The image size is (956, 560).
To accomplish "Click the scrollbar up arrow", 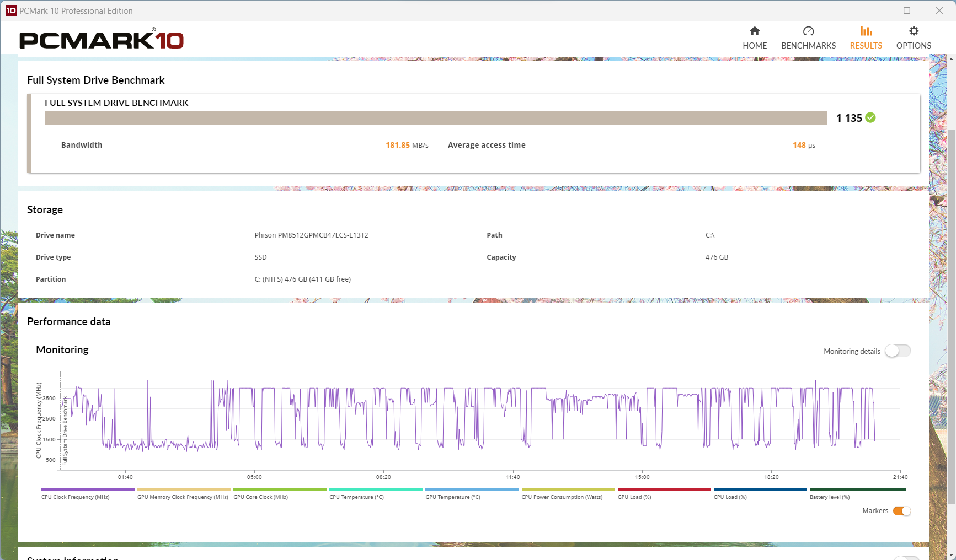I will tap(951, 58).
